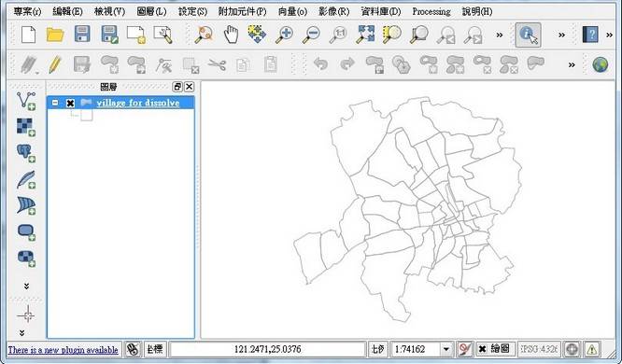
Task: Expand overflow chevron right of Help icon
Action: pos(609,35)
